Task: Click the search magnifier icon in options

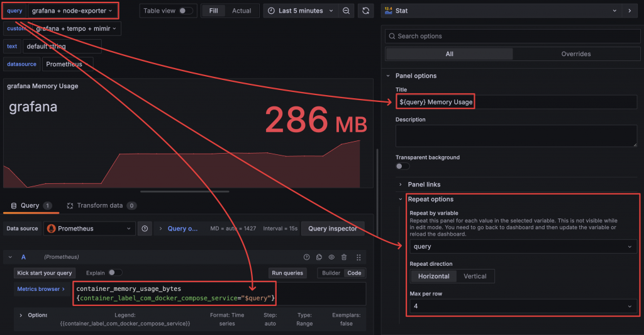Action: click(x=392, y=36)
